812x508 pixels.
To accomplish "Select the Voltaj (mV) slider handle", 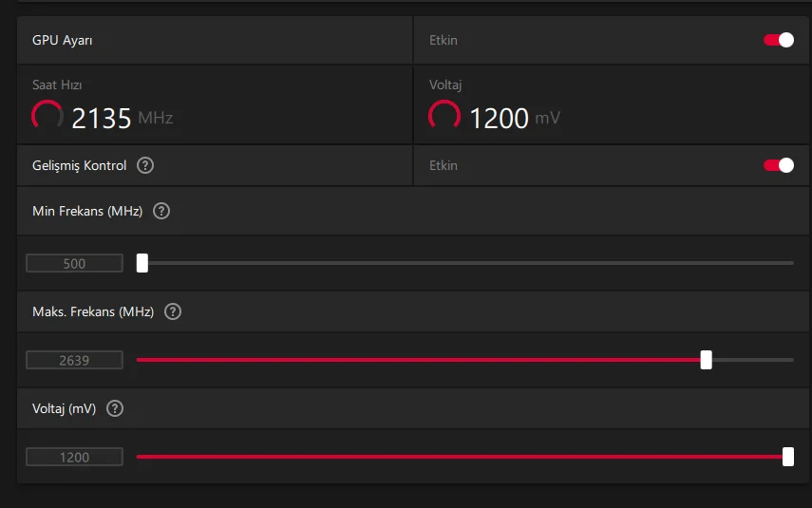I will coord(788,457).
